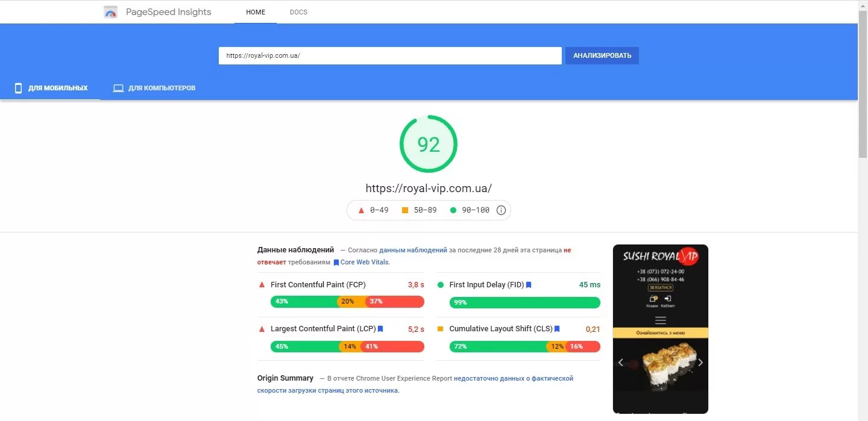
Task: Click the FID value "45 ms"
Action: coord(590,285)
